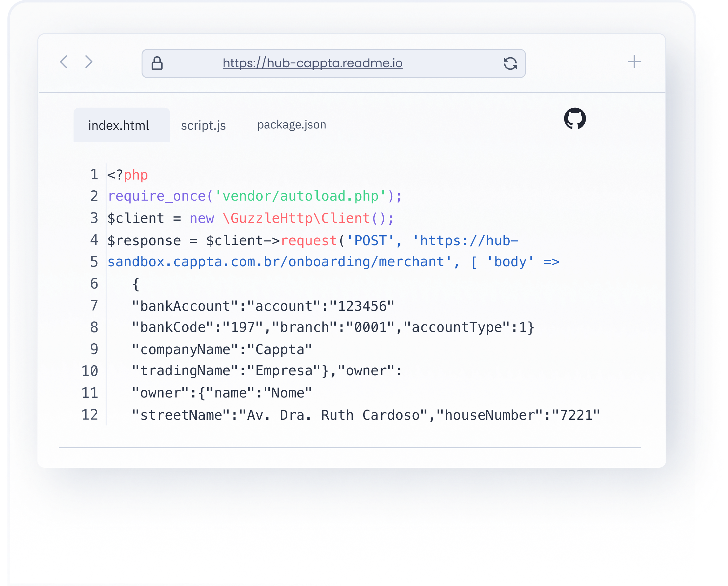Open the package.json tab

point(291,124)
